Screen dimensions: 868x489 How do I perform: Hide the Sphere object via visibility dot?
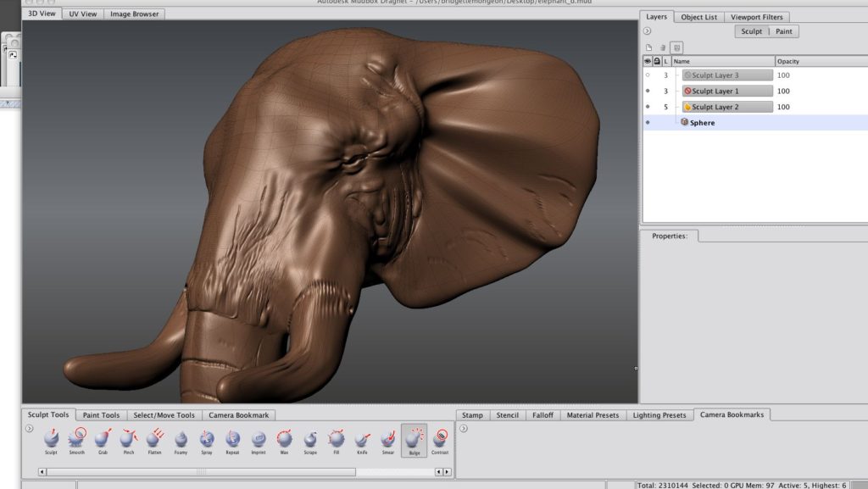(648, 122)
